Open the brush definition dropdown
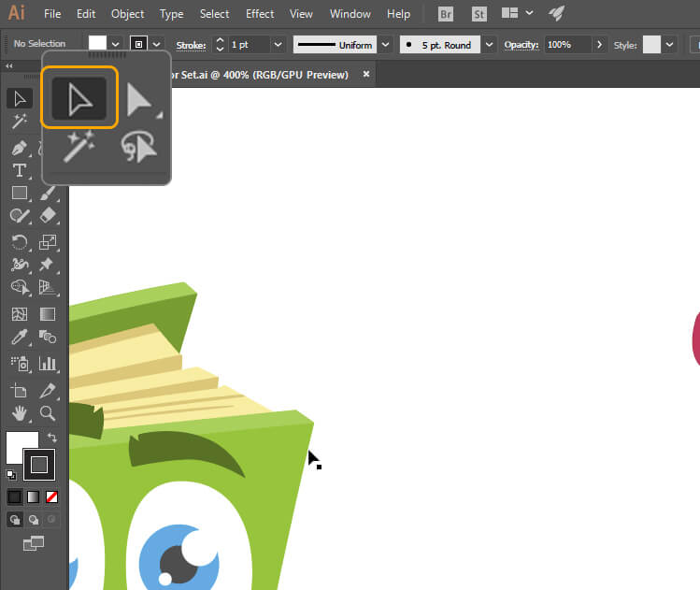The image size is (700, 590). (489, 45)
